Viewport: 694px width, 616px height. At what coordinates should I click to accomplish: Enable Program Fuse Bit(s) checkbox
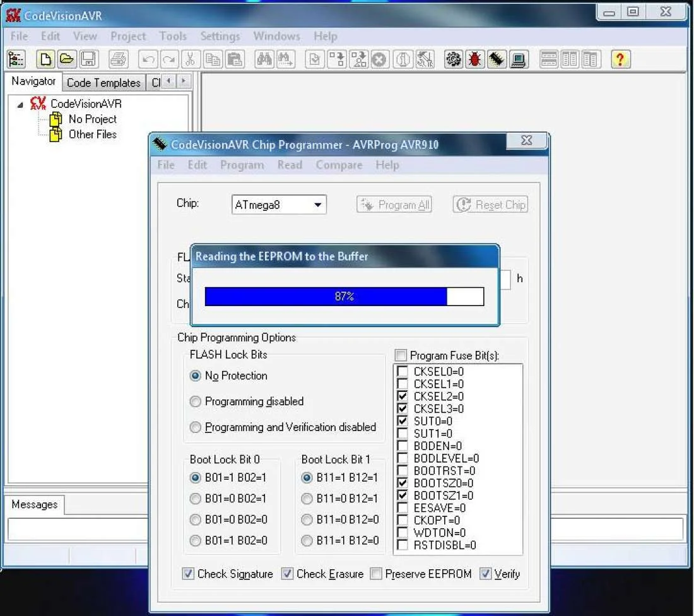tap(401, 355)
